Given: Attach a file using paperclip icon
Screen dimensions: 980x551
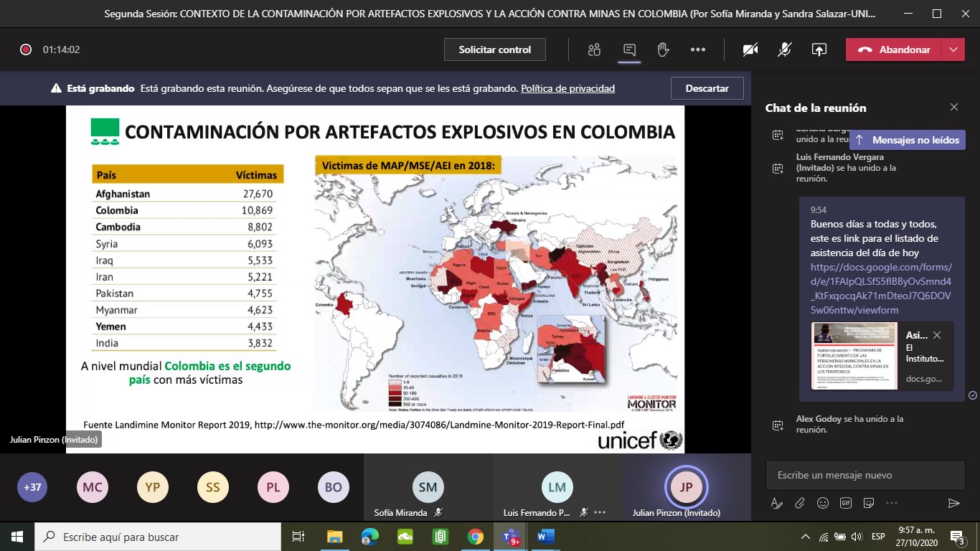Looking at the screenshot, I should point(800,503).
